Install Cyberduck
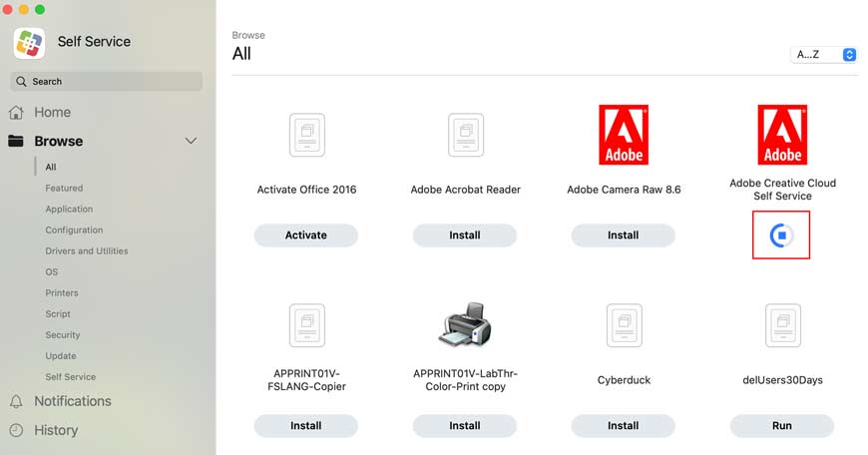 click(624, 426)
